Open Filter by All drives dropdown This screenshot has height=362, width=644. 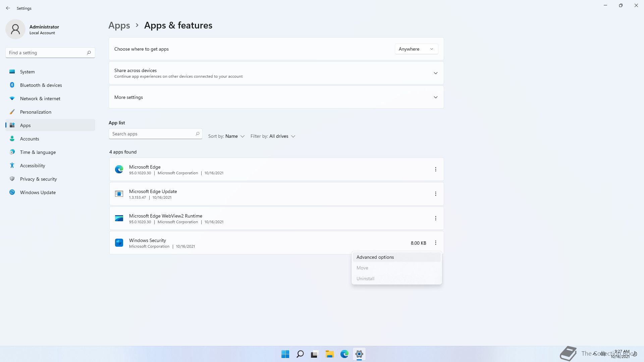point(273,136)
